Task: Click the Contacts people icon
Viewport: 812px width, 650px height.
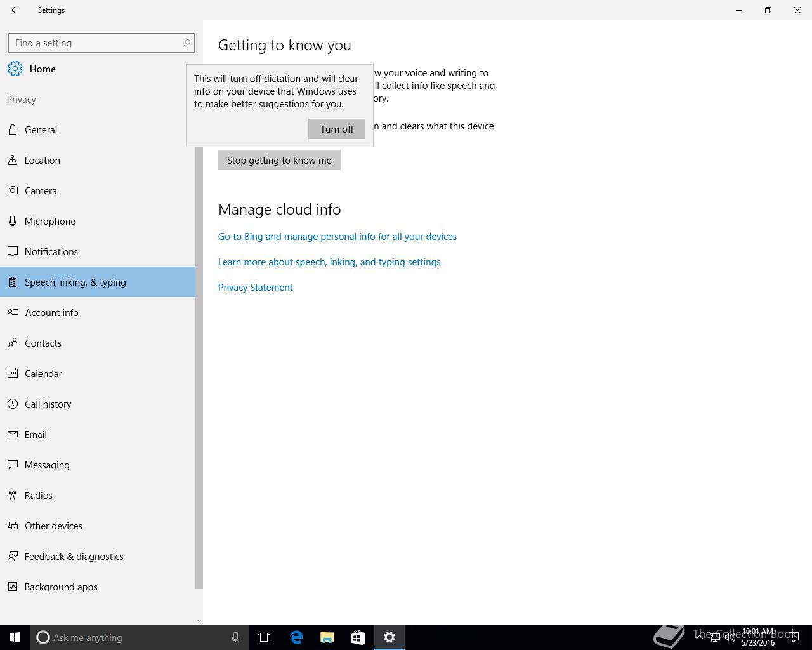Action: click(13, 343)
